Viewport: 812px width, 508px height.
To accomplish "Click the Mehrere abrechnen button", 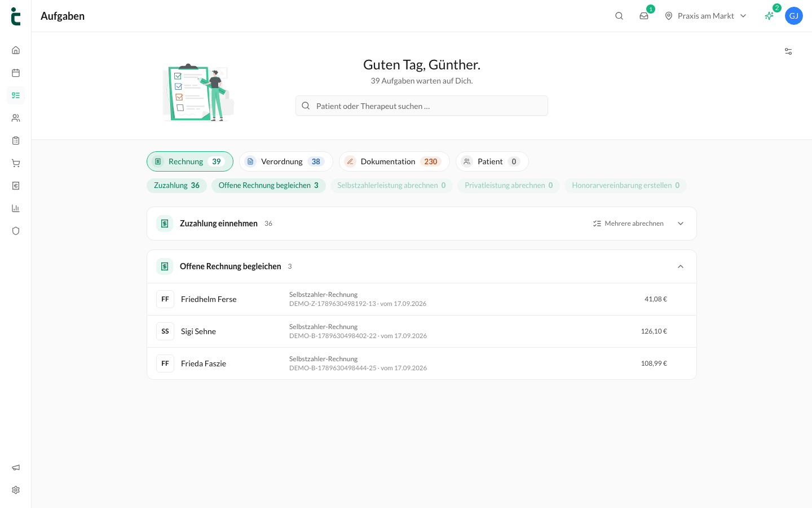I will tap(628, 224).
